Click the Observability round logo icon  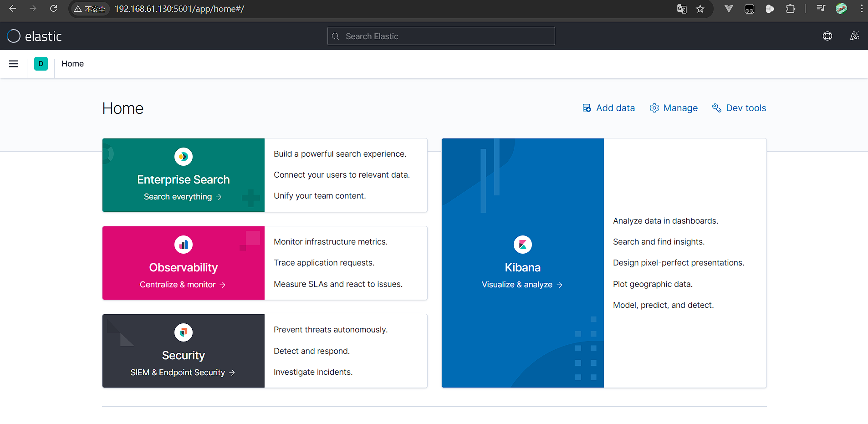[x=184, y=245]
